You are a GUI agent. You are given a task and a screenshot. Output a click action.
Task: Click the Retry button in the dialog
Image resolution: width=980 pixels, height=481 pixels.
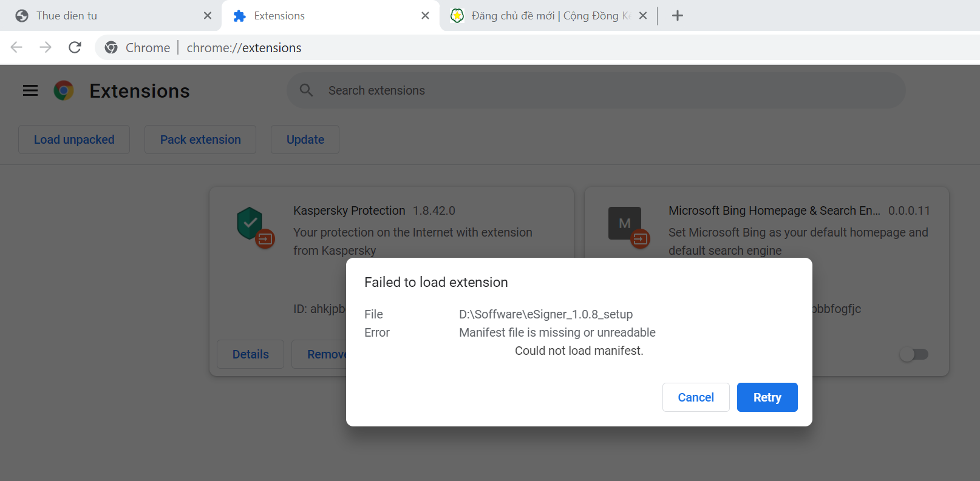pos(767,397)
